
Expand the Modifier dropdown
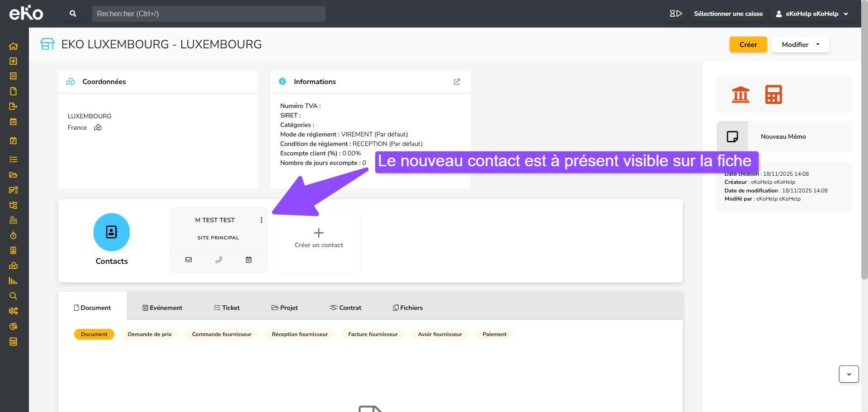[800, 45]
